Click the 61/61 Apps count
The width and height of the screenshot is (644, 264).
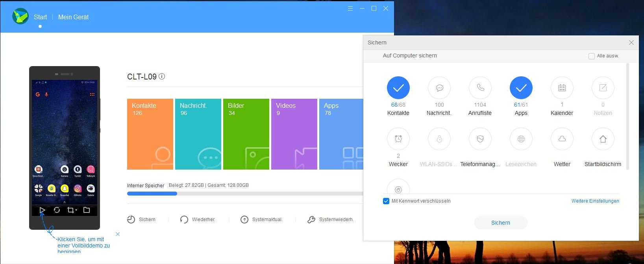(521, 105)
